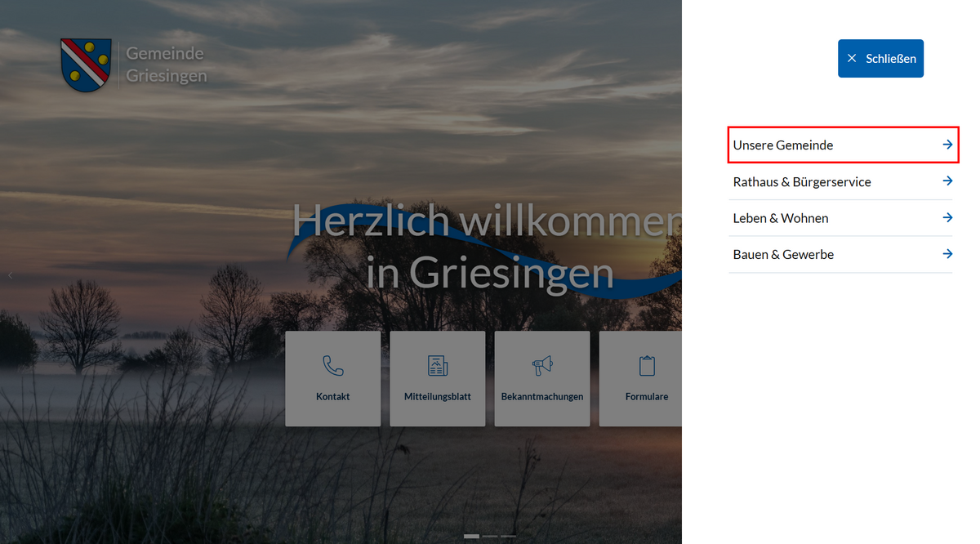Click the Mitteilungsblatt newspaper icon
Screen dimensions: 980x544
438,365
